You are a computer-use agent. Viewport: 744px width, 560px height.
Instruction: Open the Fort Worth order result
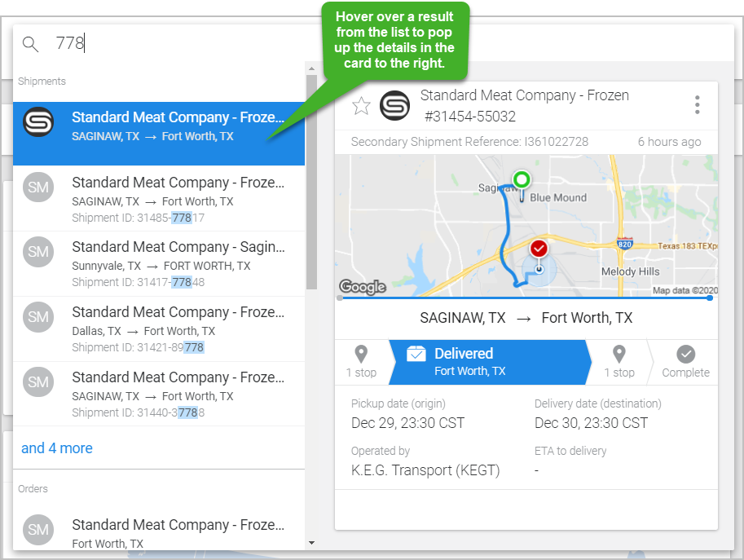159,532
